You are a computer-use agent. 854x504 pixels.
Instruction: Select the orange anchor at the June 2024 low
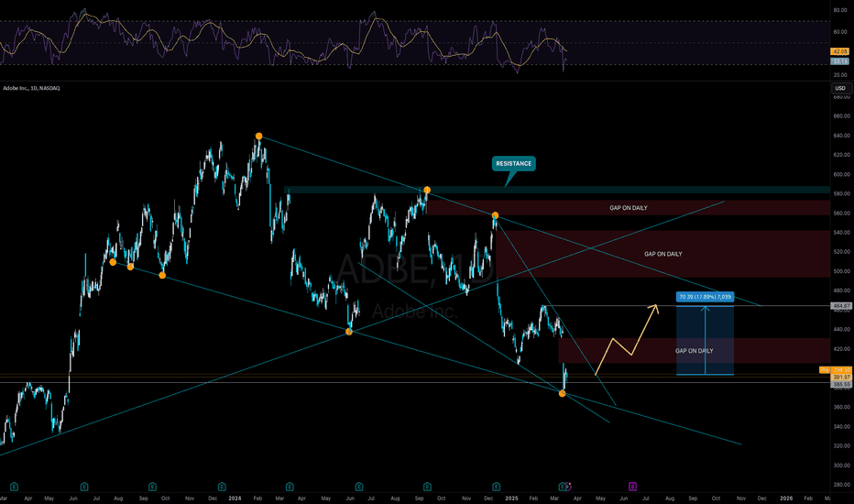[349, 332]
